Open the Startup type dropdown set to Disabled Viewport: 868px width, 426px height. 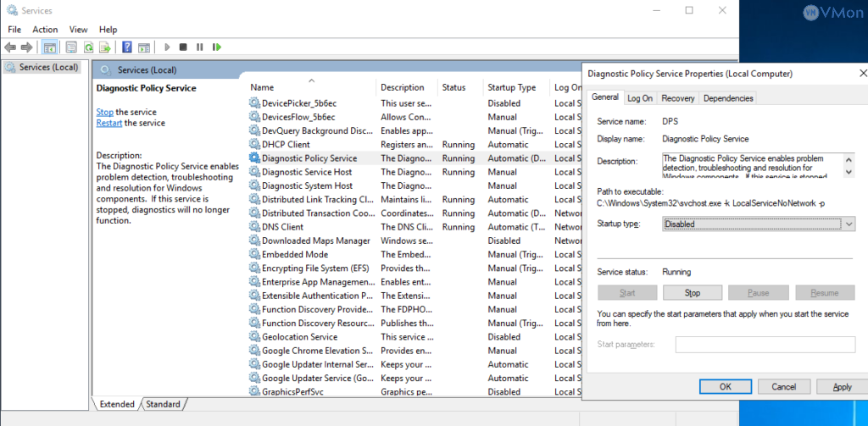click(x=759, y=224)
